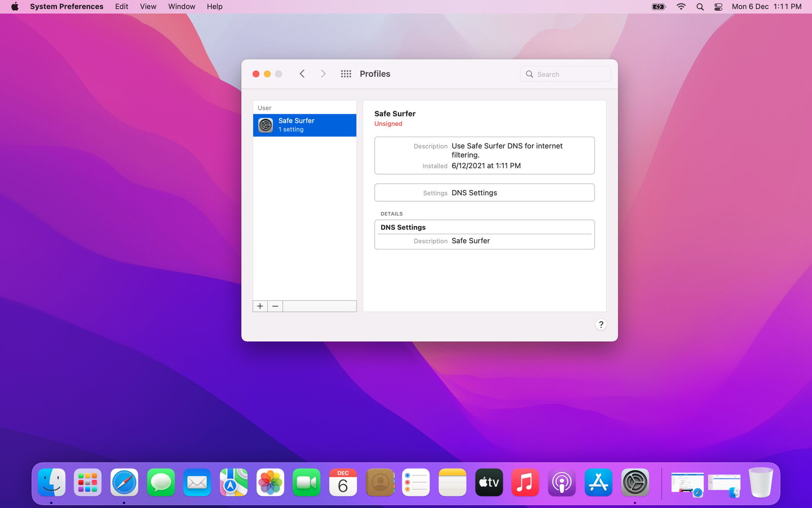Remove selected profile with minus button

(275, 306)
